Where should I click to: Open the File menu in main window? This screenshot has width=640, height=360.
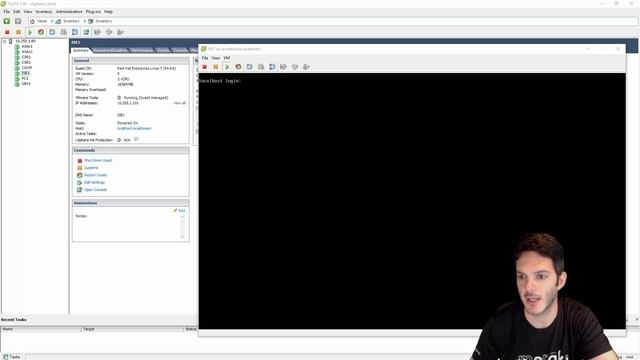(x=7, y=11)
